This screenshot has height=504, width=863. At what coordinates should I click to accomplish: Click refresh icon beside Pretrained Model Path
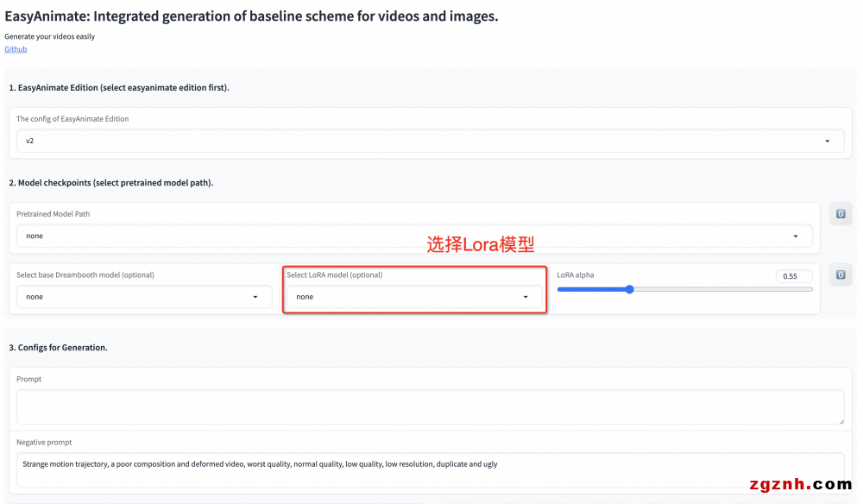click(x=841, y=214)
